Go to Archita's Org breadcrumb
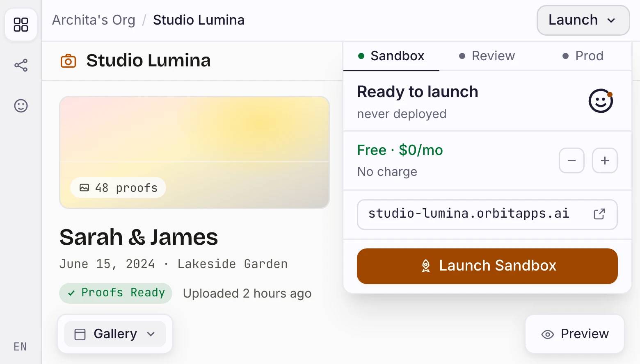The width and height of the screenshot is (640, 364). click(x=94, y=20)
